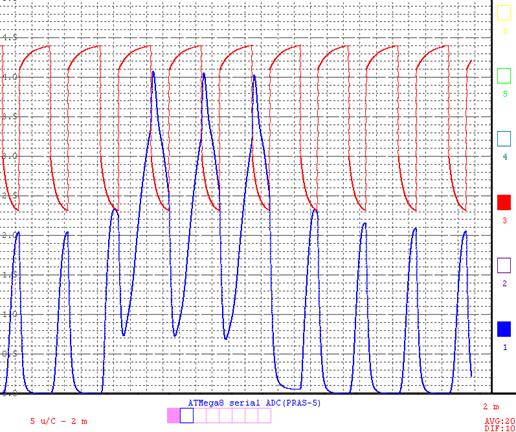Click sixth square in the bottom box row

coord(239,416)
